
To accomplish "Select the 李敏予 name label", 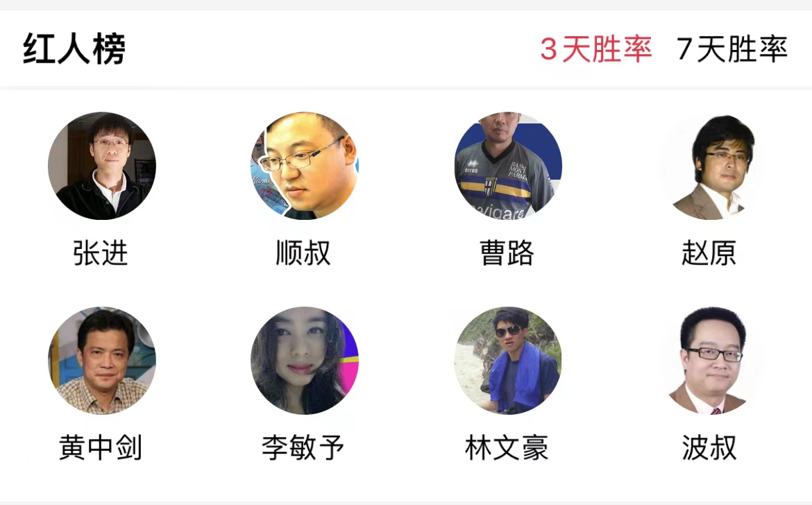I will (303, 447).
